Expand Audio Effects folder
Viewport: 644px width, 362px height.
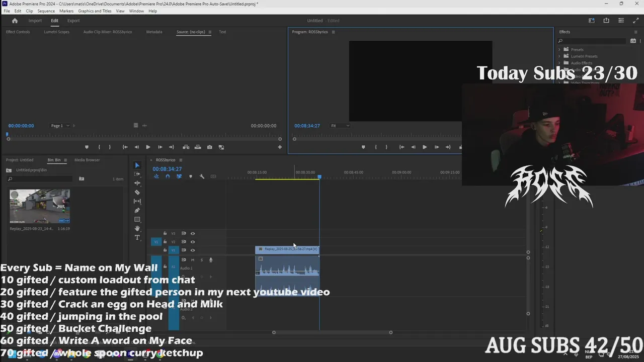point(559,63)
